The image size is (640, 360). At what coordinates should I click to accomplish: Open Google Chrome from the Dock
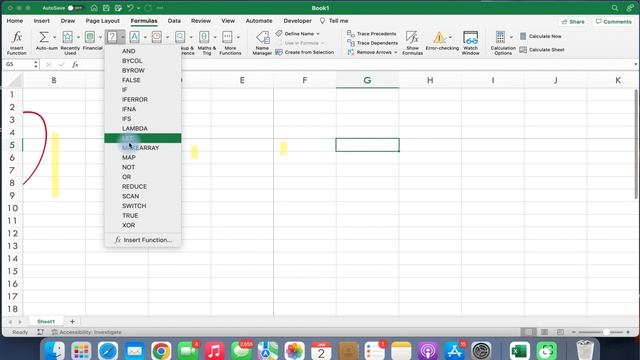[x=161, y=351]
